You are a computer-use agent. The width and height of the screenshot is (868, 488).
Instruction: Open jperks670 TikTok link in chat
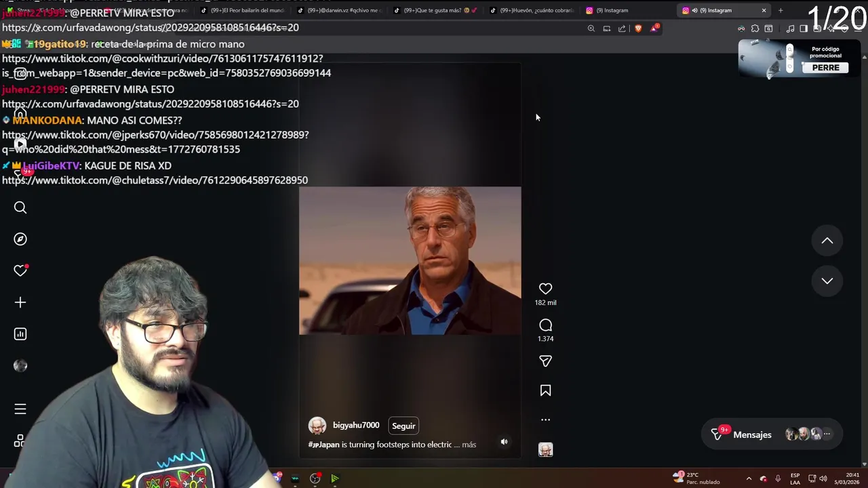pos(155,142)
